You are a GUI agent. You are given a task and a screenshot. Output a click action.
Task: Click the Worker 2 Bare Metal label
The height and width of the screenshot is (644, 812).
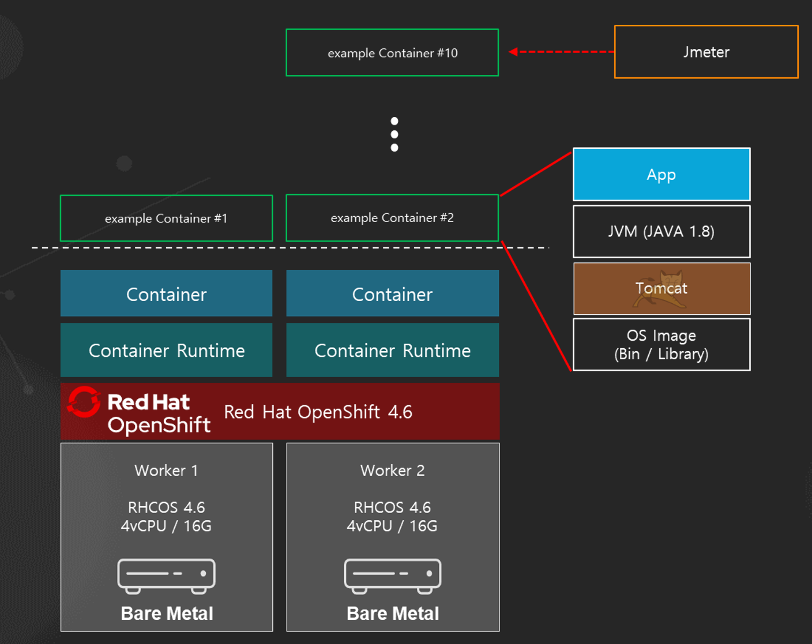click(x=392, y=613)
